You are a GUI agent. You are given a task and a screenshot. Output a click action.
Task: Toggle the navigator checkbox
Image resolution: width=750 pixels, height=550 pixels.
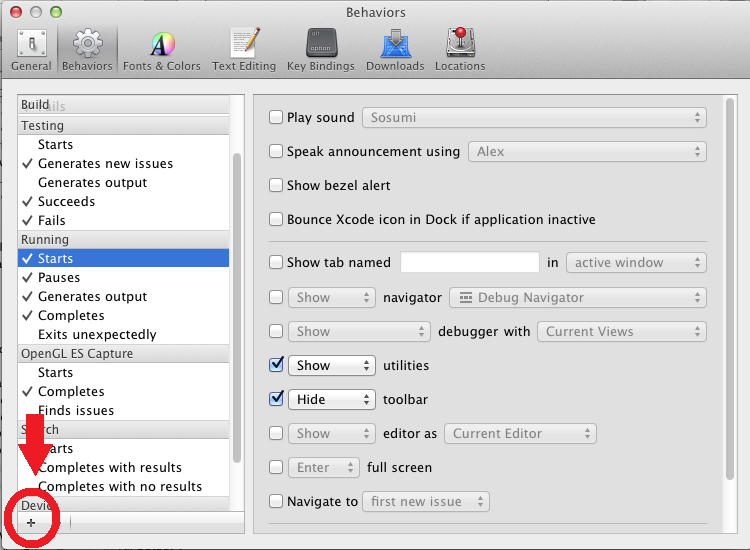(276, 297)
